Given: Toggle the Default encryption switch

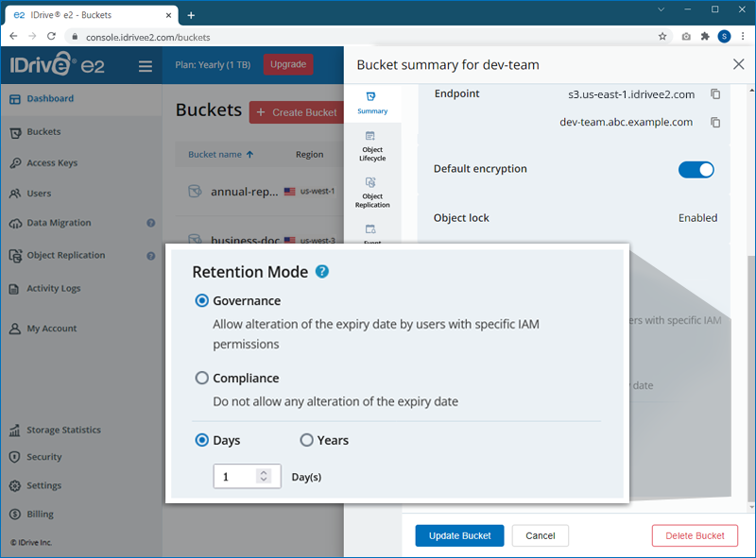Looking at the screenshot, I should pos(696,170).
